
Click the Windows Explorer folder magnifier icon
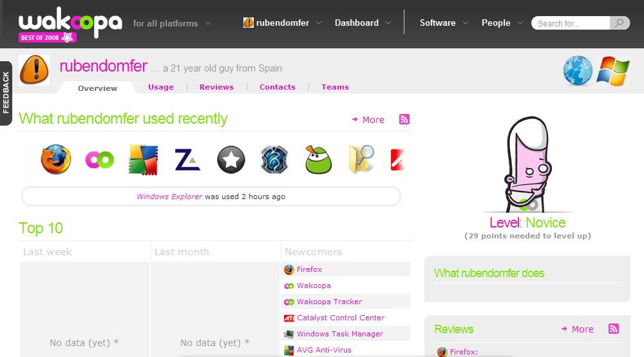pyautogui.click(x=362, y=159)
